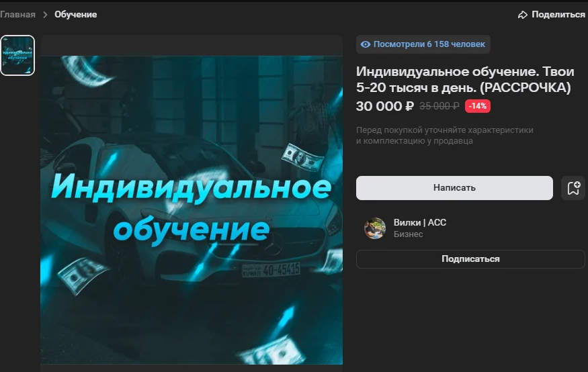Add item to bookmarks with bookmark icon
This screenshot has width=588, height=372.
click(x=573, y=188)
